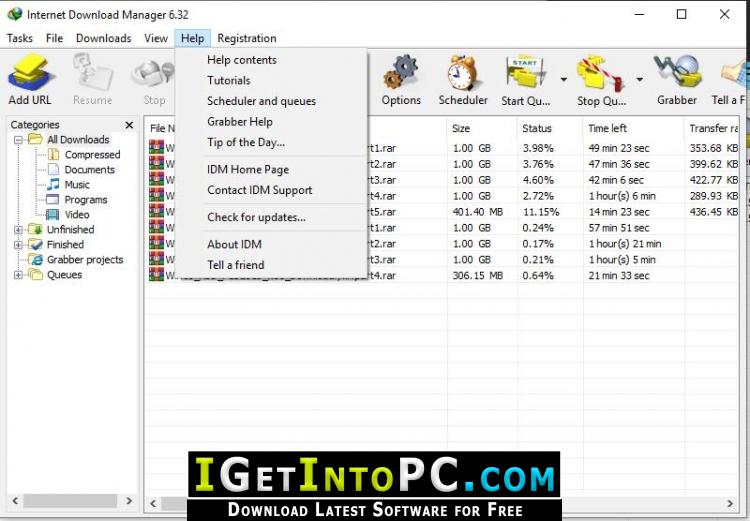Click the '57 min 51 sec' time cell

(x=619, y=228)
